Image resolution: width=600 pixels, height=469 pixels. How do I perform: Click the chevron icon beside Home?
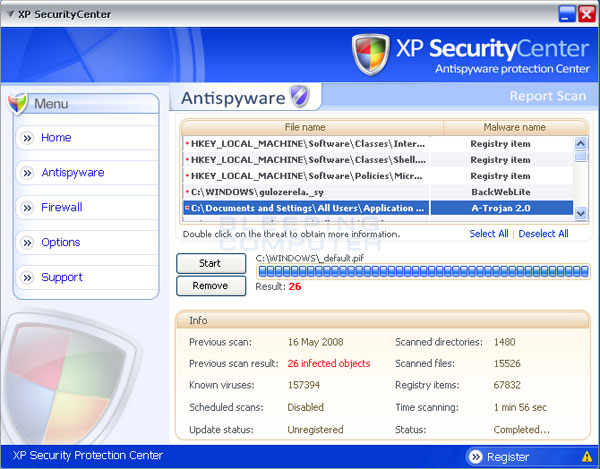tap(27, 138)
